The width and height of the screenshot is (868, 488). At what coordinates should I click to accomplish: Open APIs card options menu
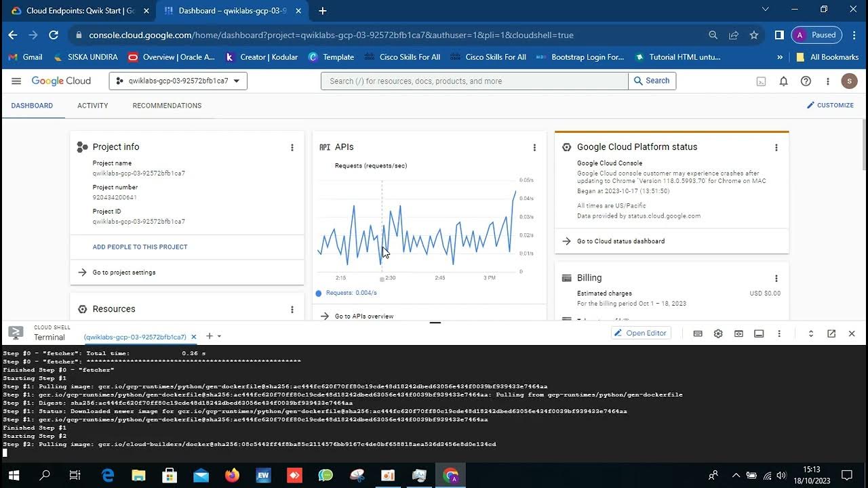coord(534,147)
